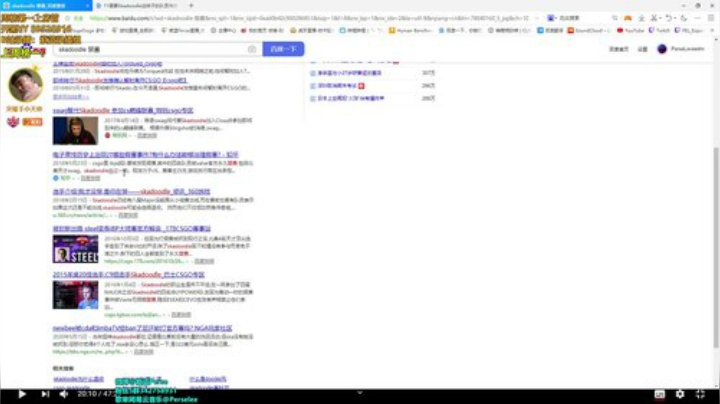Click the STEEL result thumbnail

(75, 249)
